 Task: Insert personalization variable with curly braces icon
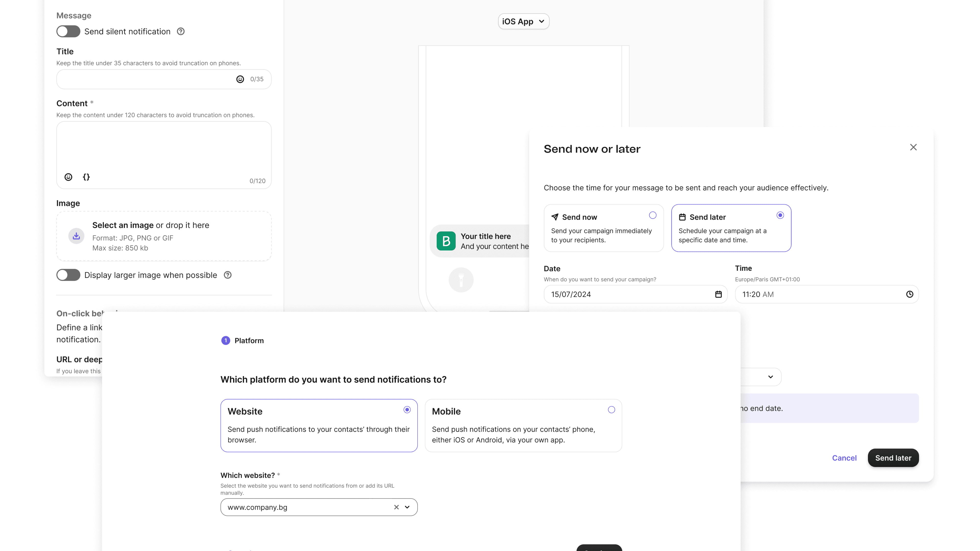click(86, 177)
